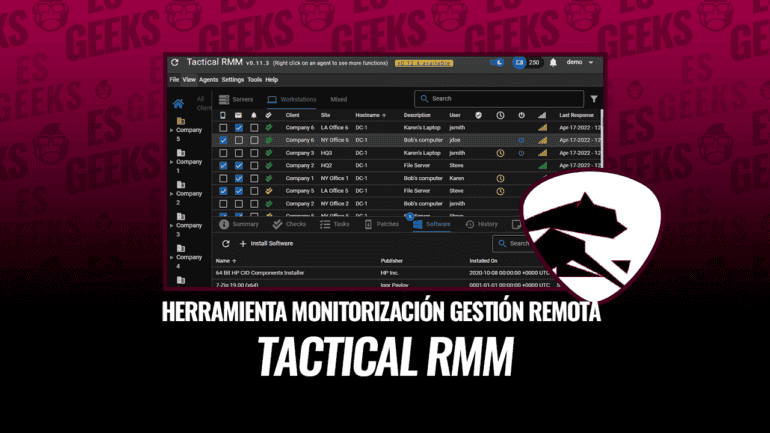Uncheck the email alert box for LA Office 6
This screenshot has width=770, height=433.
pos(239,128)
